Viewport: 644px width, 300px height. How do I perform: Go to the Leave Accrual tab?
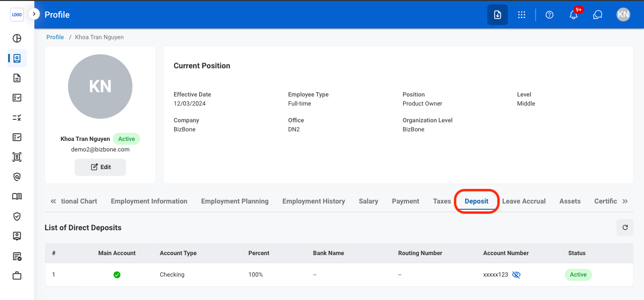click(524, 201)
